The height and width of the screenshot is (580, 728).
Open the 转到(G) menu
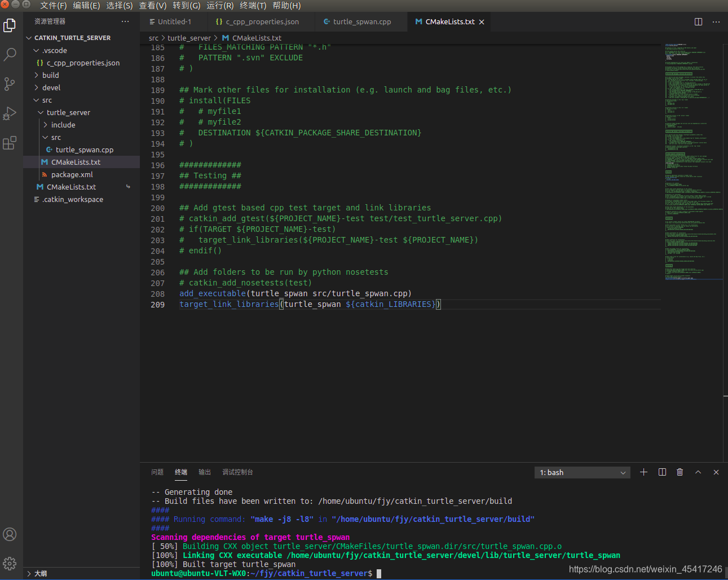coord(187,6)
